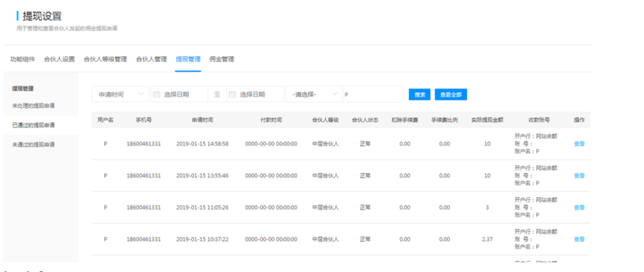Click the 查看全部 button
Viewport: 644px width, 272px height.
point(451,94)
